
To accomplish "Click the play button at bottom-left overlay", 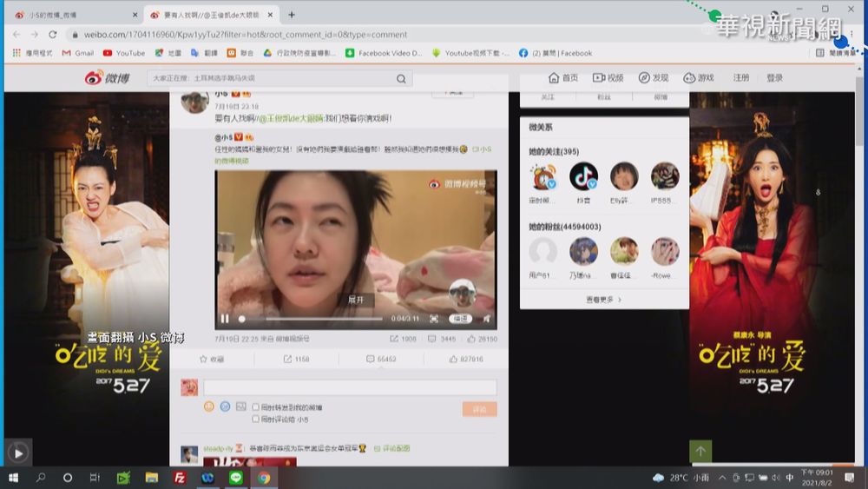I will tap(18, 453).
